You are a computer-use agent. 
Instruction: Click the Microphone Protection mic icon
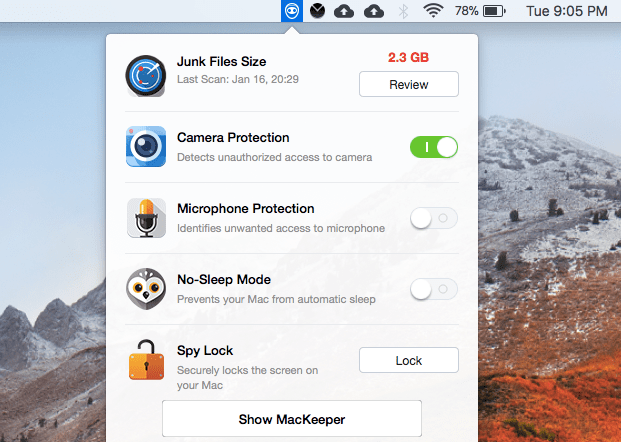(146, 218)
